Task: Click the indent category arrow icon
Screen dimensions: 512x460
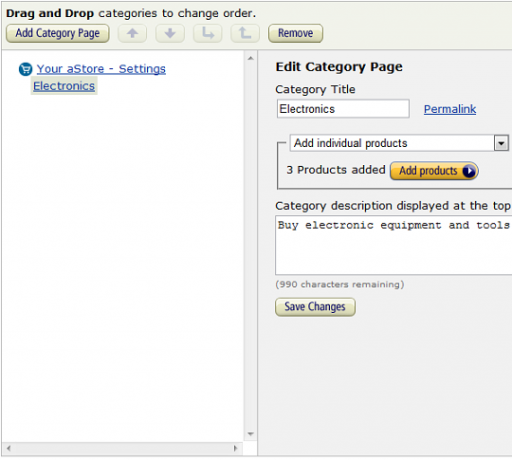Action: click(x=208, y=33)
